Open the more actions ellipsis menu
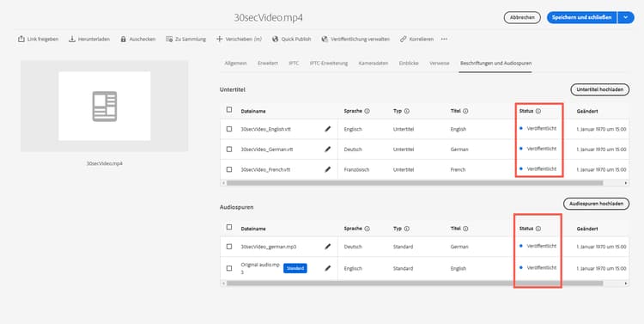This screenshot has height=324, width=644. 444,39
